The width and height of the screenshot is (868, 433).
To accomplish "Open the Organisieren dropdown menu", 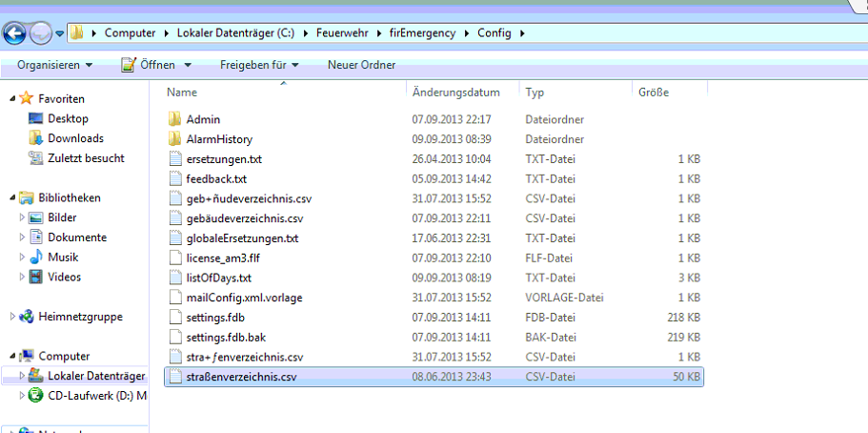I will (54, 65).
